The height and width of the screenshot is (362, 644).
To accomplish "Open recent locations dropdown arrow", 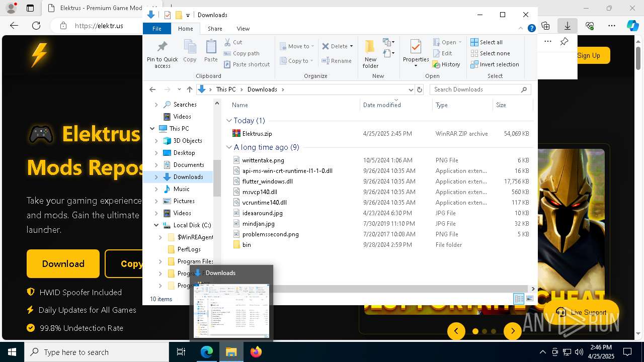I will click(x=179, y=89).
